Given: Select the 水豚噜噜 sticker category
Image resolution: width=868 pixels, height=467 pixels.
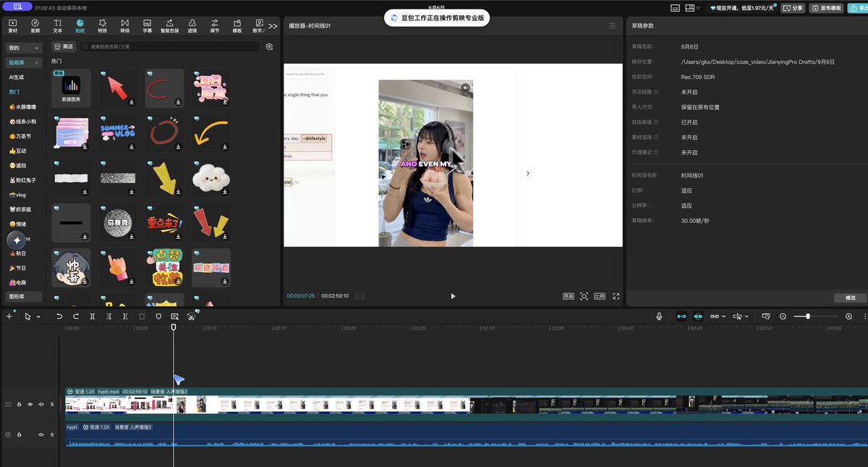Looking at the screenshot, I should pos(23,106).
